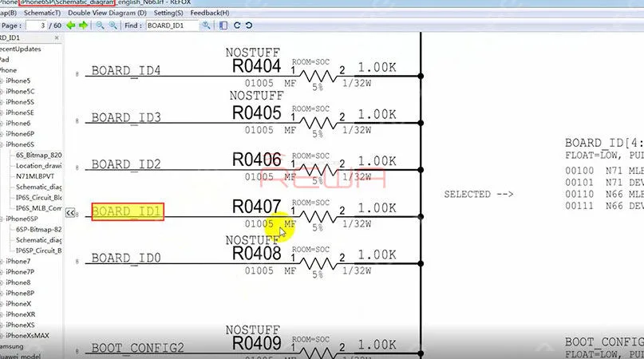
Task: Click the Find field containing BOARD_ID1
Action: (172, 26)
